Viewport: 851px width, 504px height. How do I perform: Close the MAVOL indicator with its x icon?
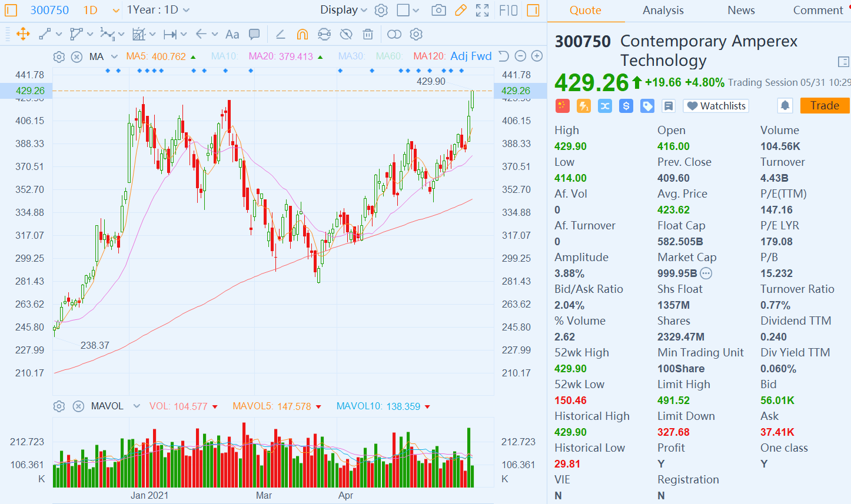tap(78, 406)
